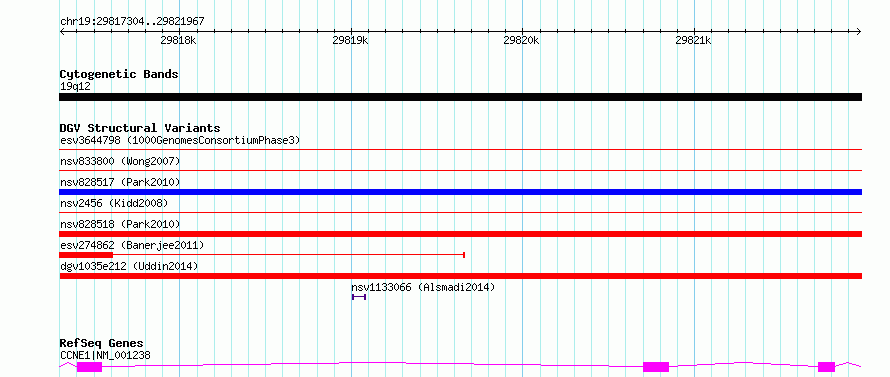890x377 pixels.
Task: Click the ruler's right arrowhead
Action: [859, 31]
